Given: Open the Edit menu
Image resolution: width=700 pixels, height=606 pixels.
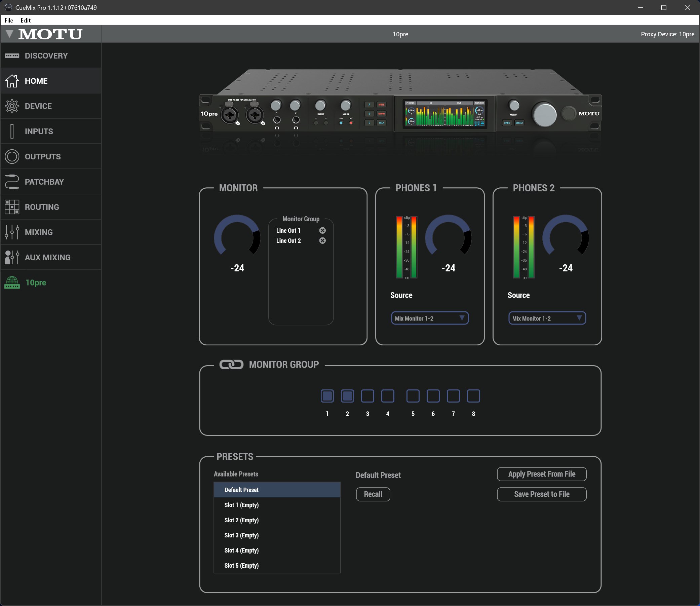Looking at the screenshot, I should tap(26, 20).
